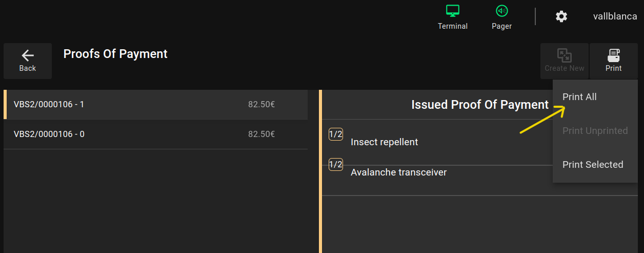Pick Print Selected in the dropdown

[593, 165]
